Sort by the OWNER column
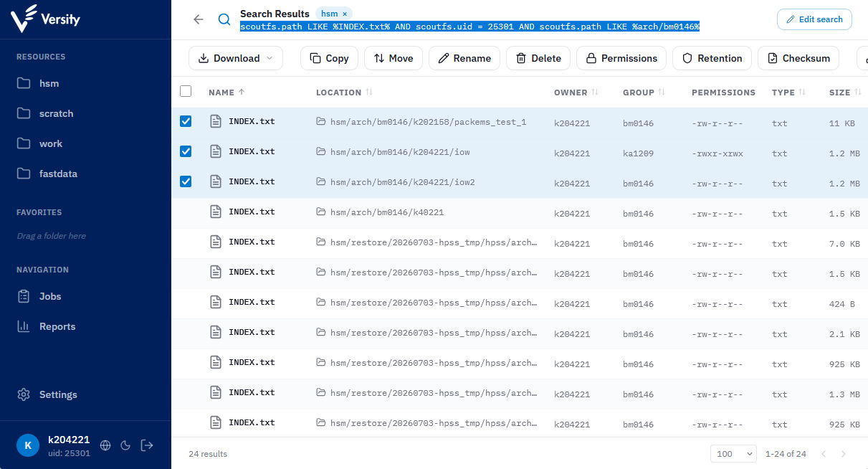The image size is (868, 469). tap(576, 93)
